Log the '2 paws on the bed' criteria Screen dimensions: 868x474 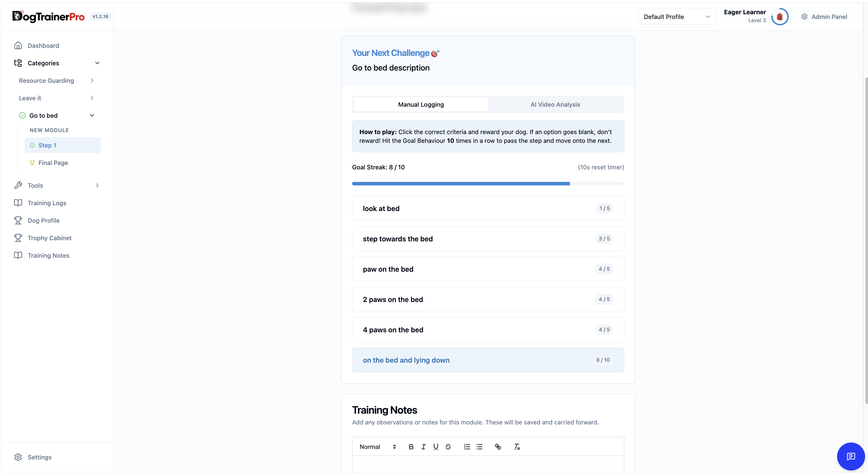pos(488,299)
